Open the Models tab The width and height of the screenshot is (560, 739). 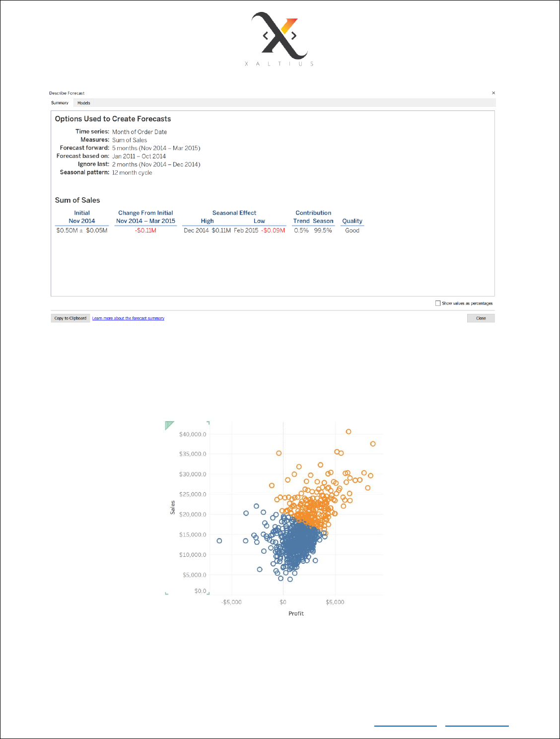(x=84, y=103)
